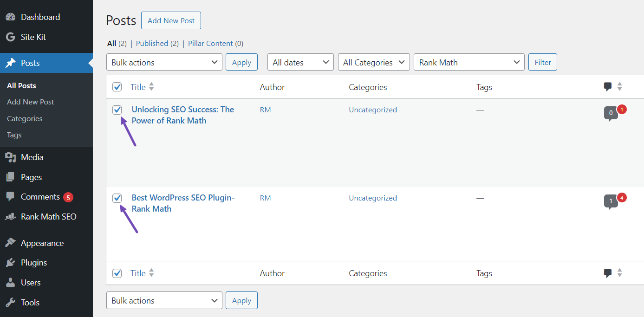Sort by Title link in table footer
This screenshot has height=317, width=644.
[x=138, y=273]
